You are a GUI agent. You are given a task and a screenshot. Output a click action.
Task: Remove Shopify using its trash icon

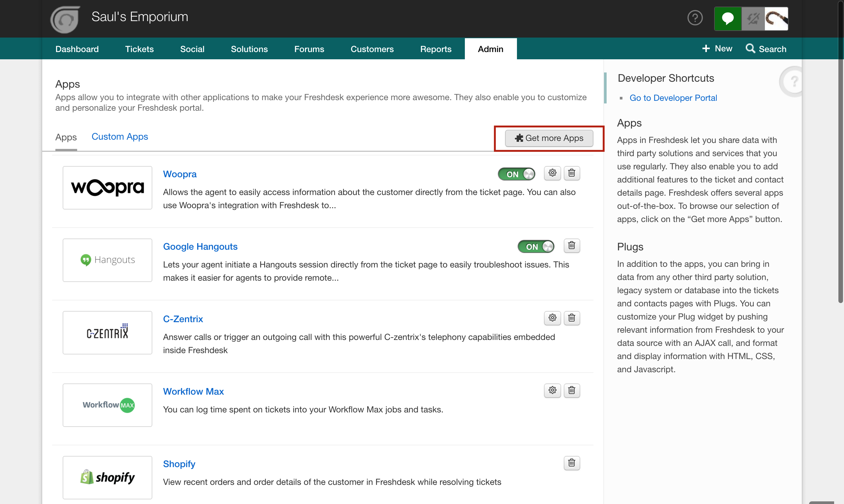tap(572, 463)
